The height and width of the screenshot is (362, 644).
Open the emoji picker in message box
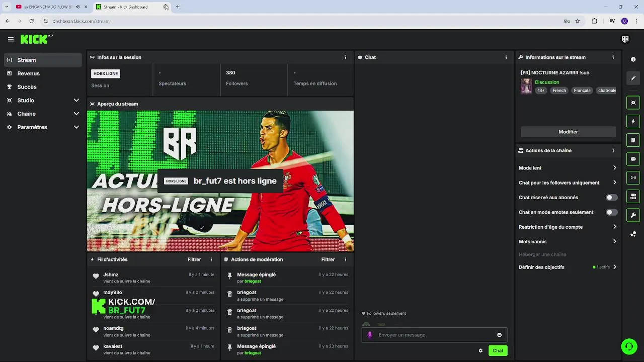499,335
